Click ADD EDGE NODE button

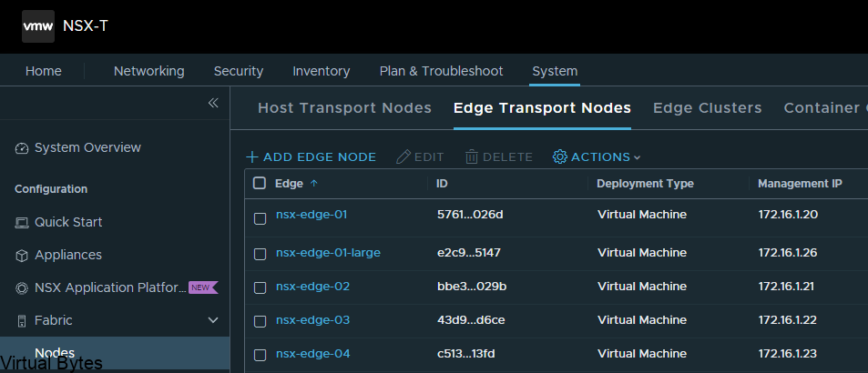pos(311,157)
